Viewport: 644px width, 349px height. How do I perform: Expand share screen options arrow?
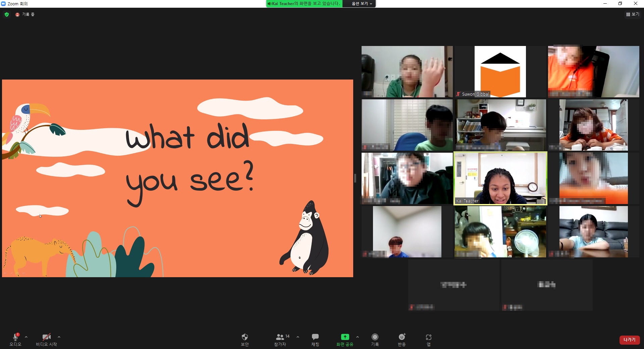click(x=358, y=337)
